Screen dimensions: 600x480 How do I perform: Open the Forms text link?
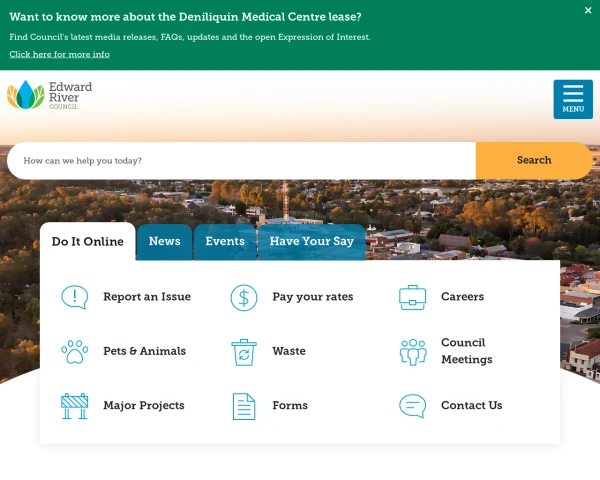(x=290, y=405)
